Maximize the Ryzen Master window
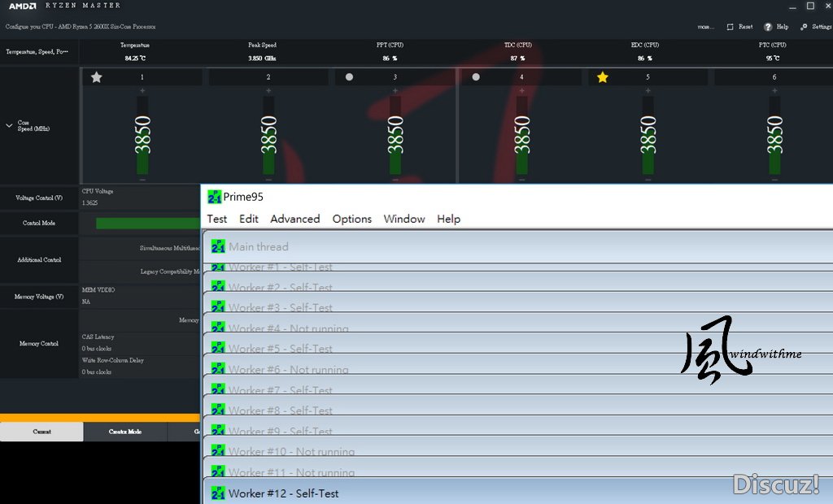833x504 pixels. click(x=811, y=6)
